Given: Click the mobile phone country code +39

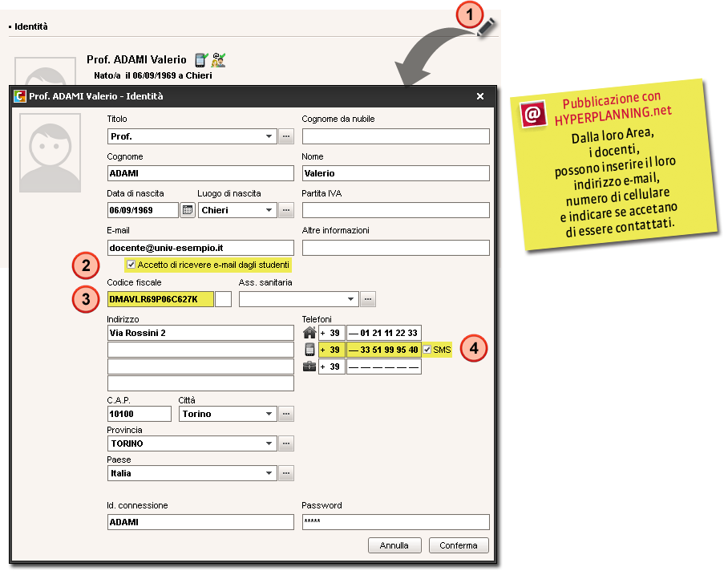Looking at the screenshot, I should [331, 350].
